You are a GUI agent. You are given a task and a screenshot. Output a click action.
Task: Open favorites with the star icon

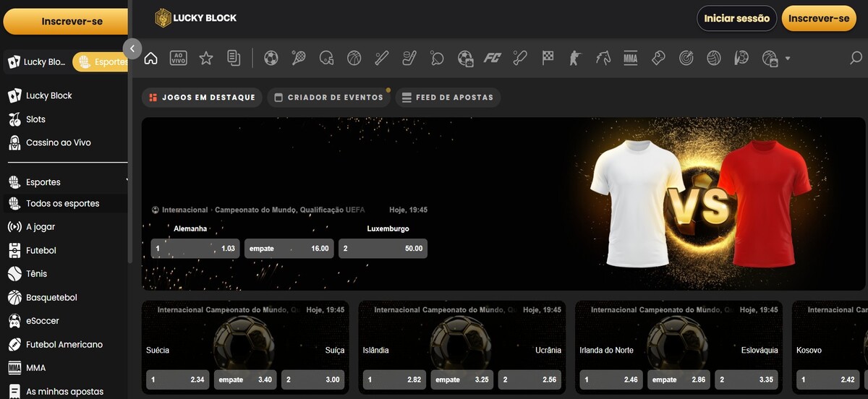pos(206,59)
